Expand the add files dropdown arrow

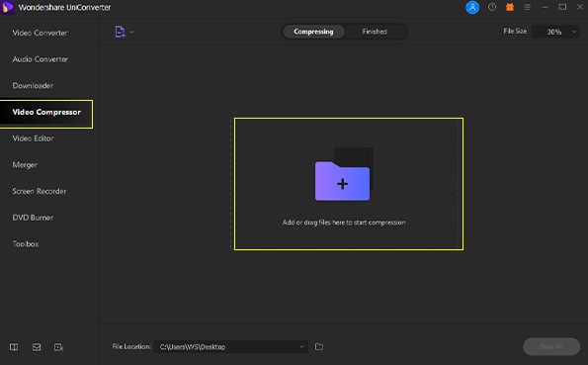[x=131, y=32]
